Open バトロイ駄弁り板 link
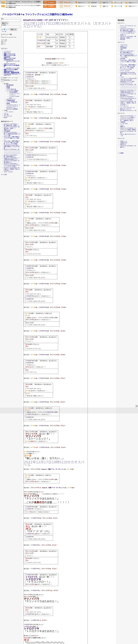The height and width of the screenshot is (644, 138). pos(11,89)
